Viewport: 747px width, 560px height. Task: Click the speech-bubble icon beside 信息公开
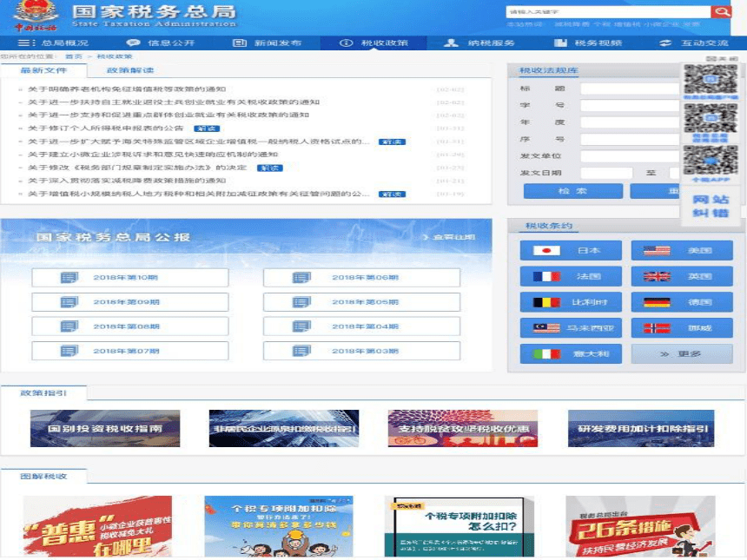click(x=133, y=43)
